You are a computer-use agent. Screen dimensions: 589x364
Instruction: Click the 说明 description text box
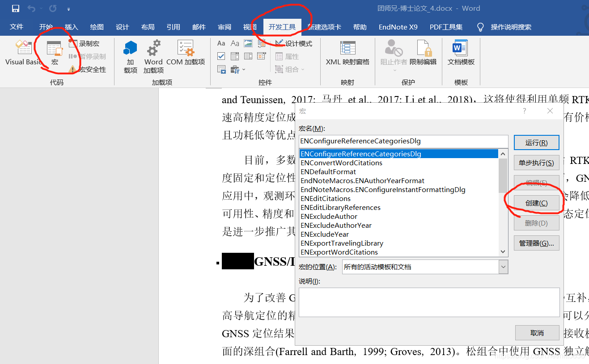point(429,302)
